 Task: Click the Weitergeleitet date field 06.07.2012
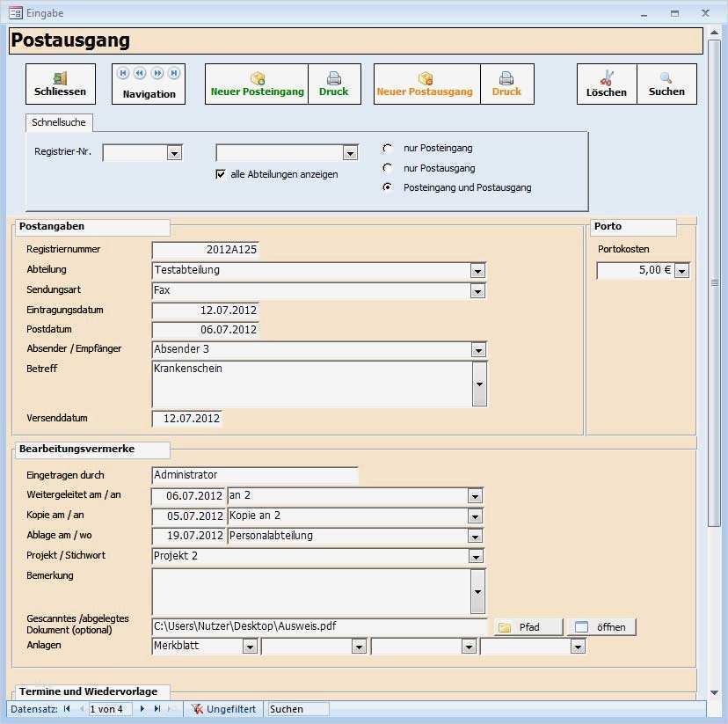point(188,496)
